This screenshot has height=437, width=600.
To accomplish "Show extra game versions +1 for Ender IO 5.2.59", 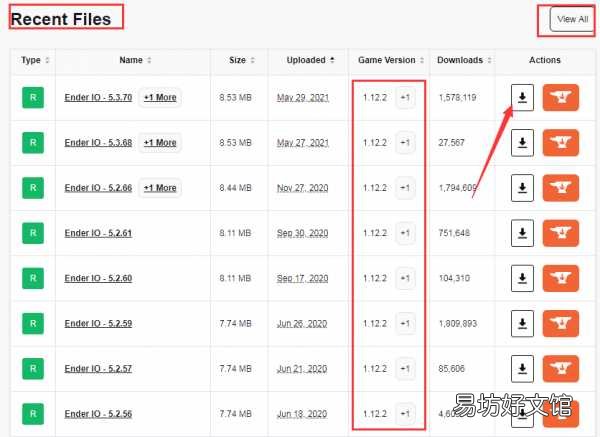I will click(x=405, y=323).
